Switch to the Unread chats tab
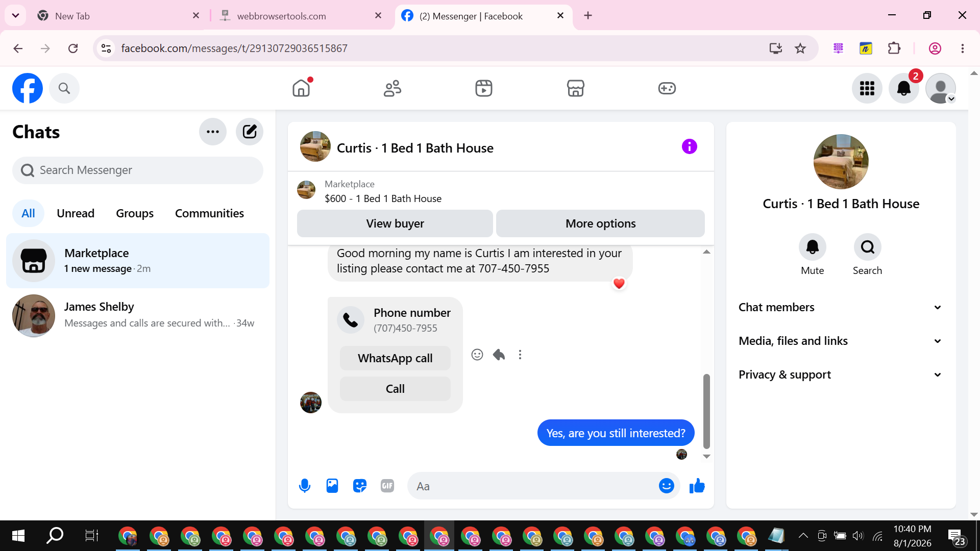 coord(76,213)
